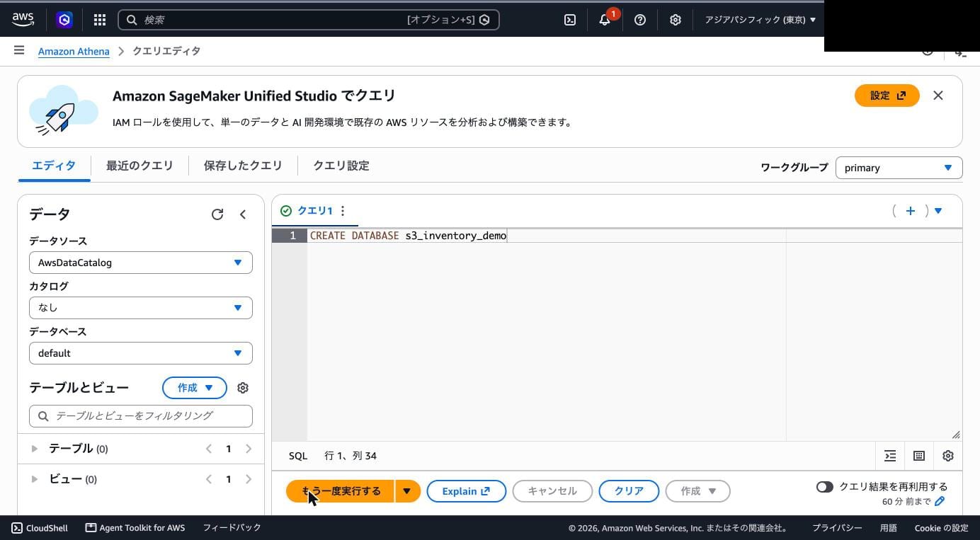
Task: Switch to the クエリ設定 tab
Action: pos(341,166)
